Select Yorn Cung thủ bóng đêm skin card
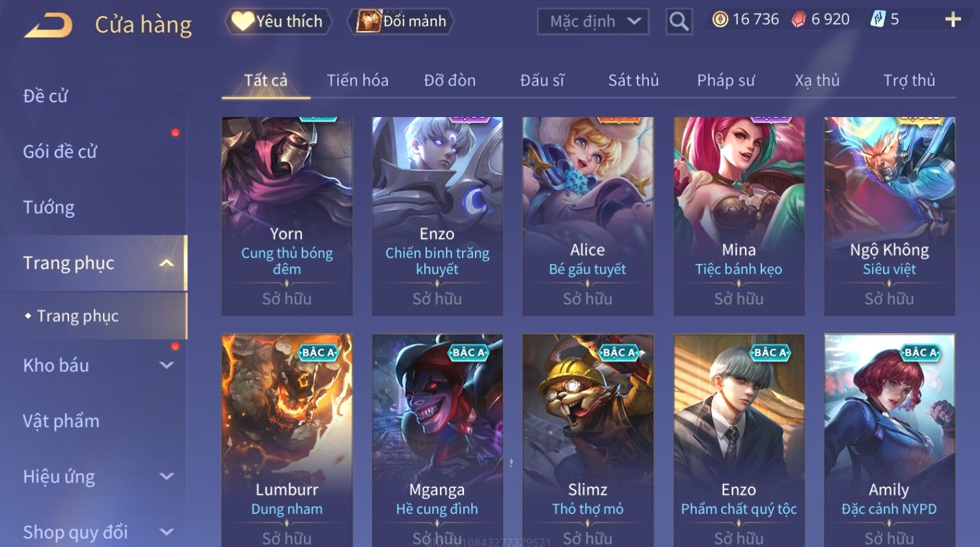Screen dimensions: 980x547 click(x=287, y=216)
